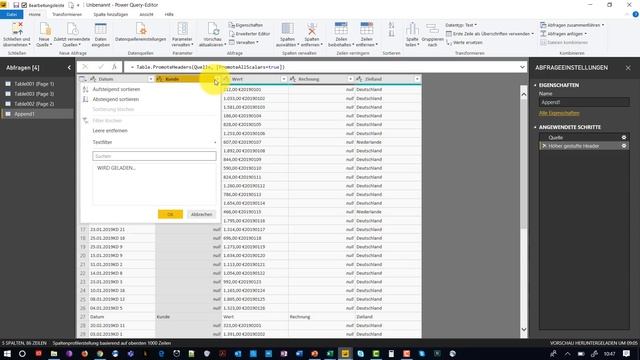Click the blue help icon in ribbon corner
The width and height of the screenshot is (640, 360).
636,14
